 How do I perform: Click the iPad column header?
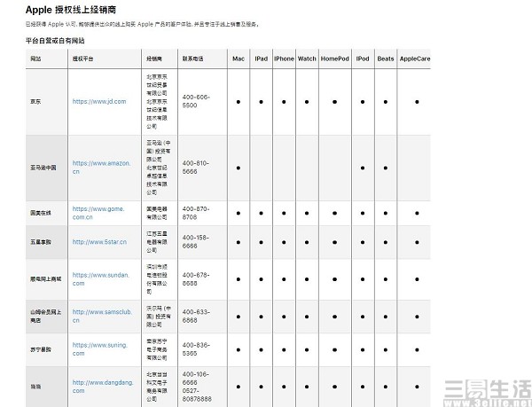coord(262,59)
